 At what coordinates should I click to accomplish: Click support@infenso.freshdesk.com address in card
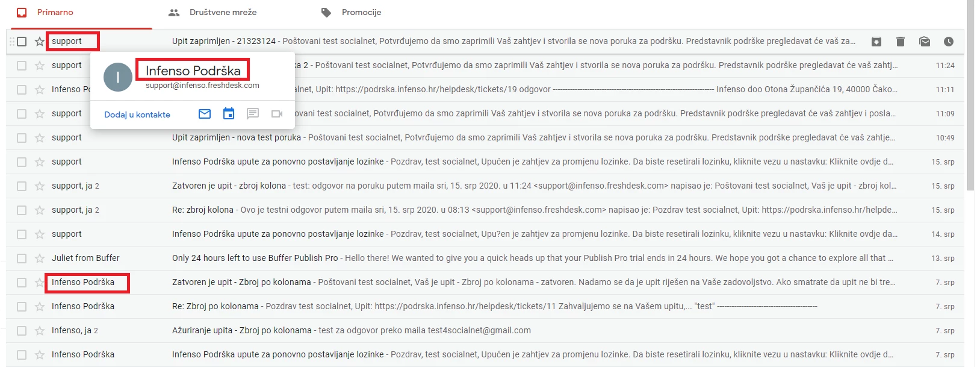pyautogui.click(x=202, y=86)
